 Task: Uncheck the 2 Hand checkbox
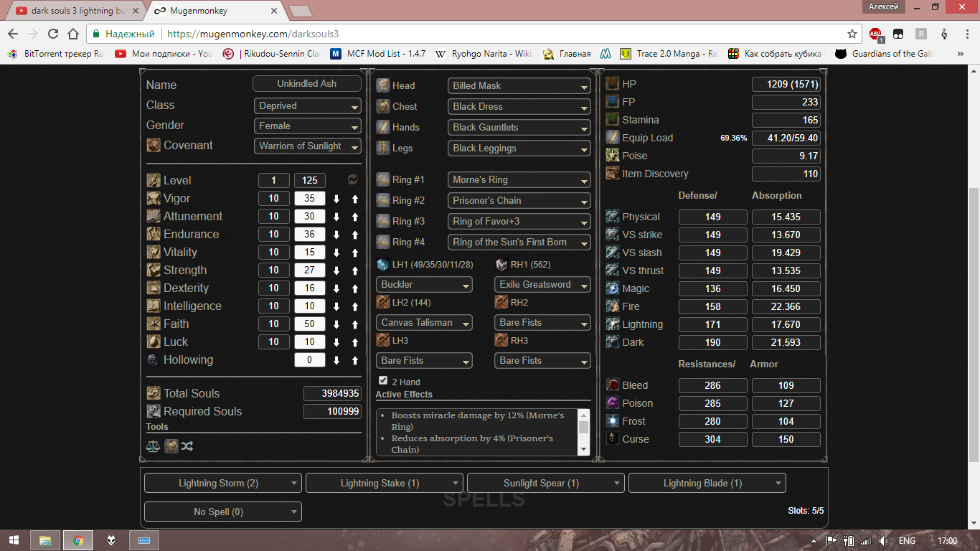click(383, 381)
